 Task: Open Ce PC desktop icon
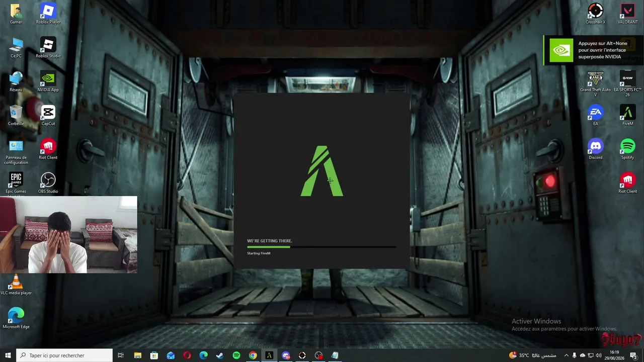click(16, 48)
